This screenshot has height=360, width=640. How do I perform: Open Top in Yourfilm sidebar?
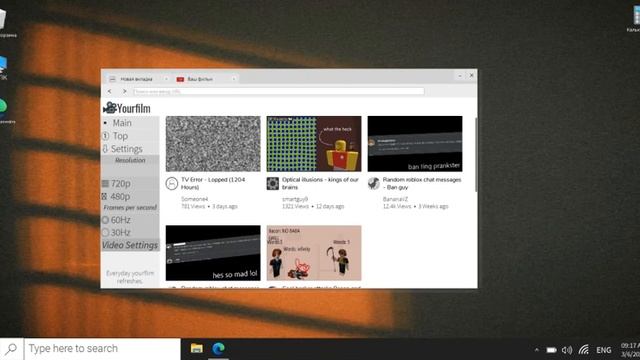[x=120, y=136]
